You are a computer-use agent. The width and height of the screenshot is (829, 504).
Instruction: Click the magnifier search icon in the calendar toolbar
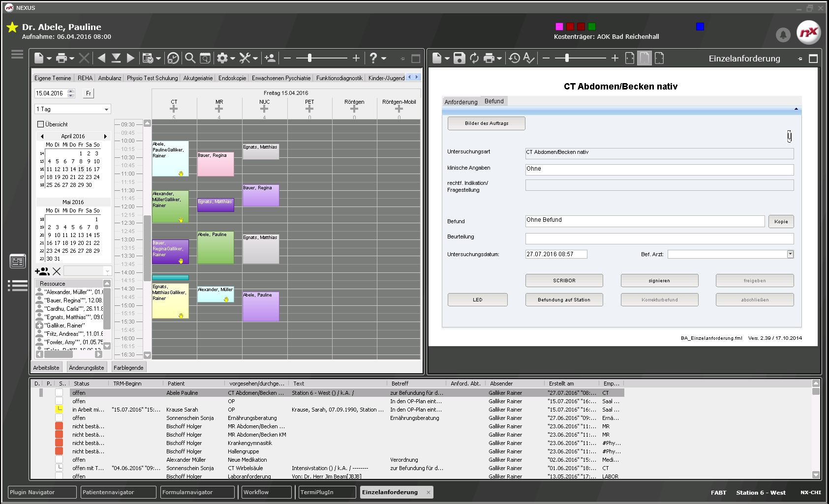click(190, 59)
